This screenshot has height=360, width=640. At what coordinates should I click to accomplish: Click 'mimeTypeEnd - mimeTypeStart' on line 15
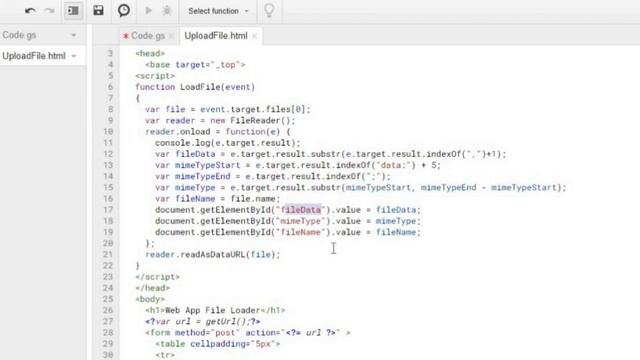489,188
